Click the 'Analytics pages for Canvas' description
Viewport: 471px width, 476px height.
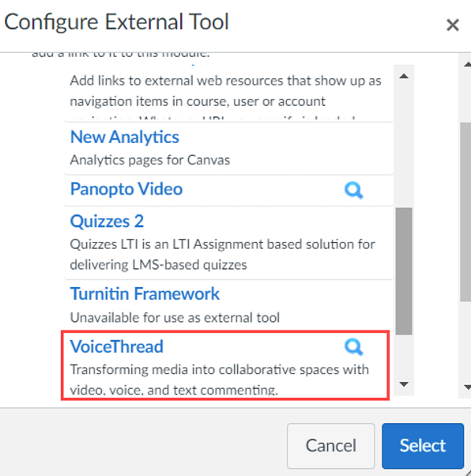(150, 160)
